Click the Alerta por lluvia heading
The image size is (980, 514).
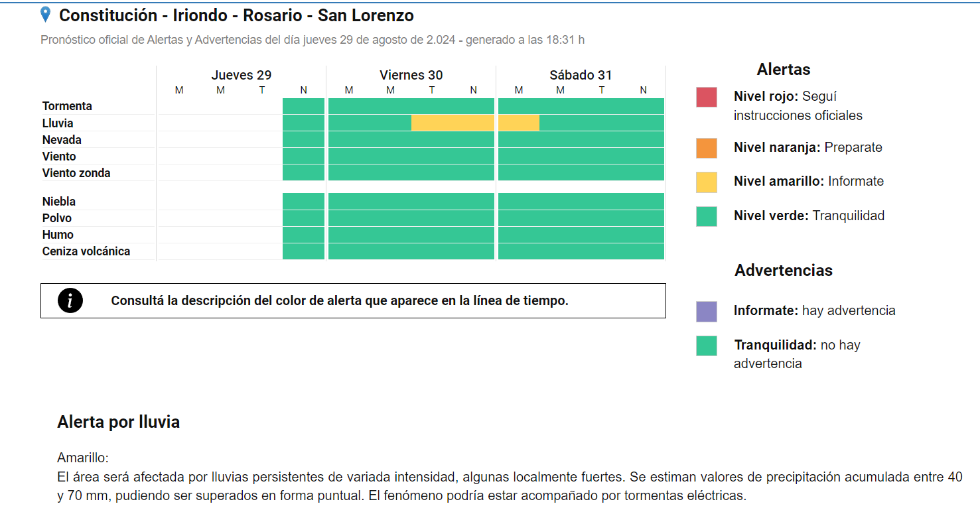tap(119, 422)
